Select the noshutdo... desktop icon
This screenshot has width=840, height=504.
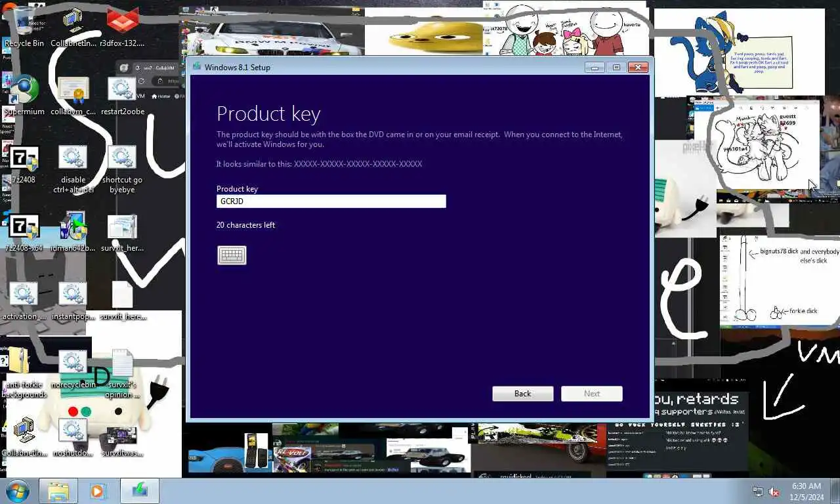pyautogui.click(x=73, y=438)
